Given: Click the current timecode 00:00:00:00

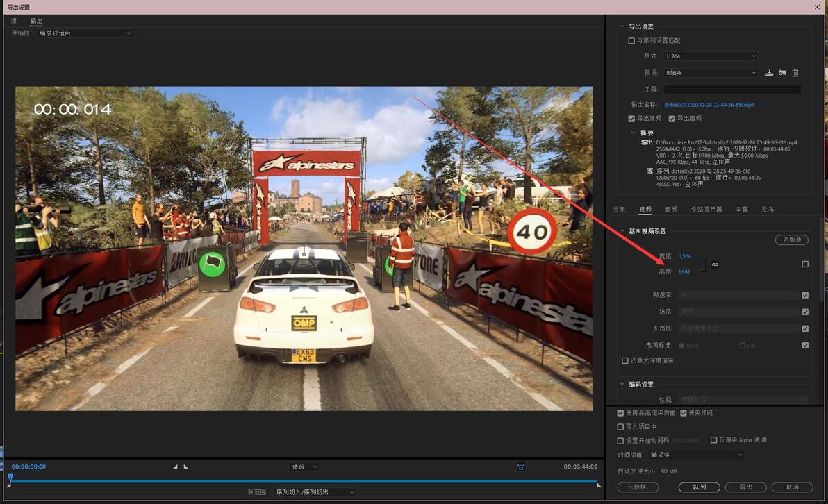Looking at the screenshot, I should click(28, 467).
